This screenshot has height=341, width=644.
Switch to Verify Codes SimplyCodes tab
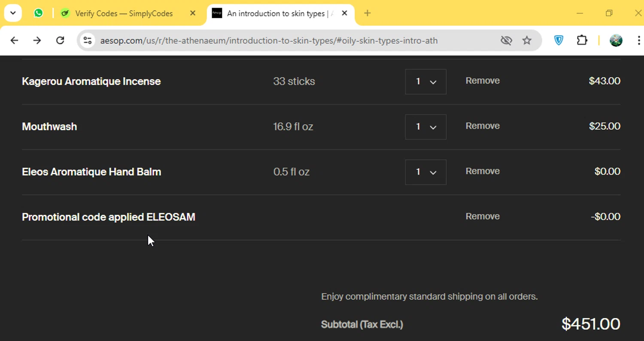(124, 13)
